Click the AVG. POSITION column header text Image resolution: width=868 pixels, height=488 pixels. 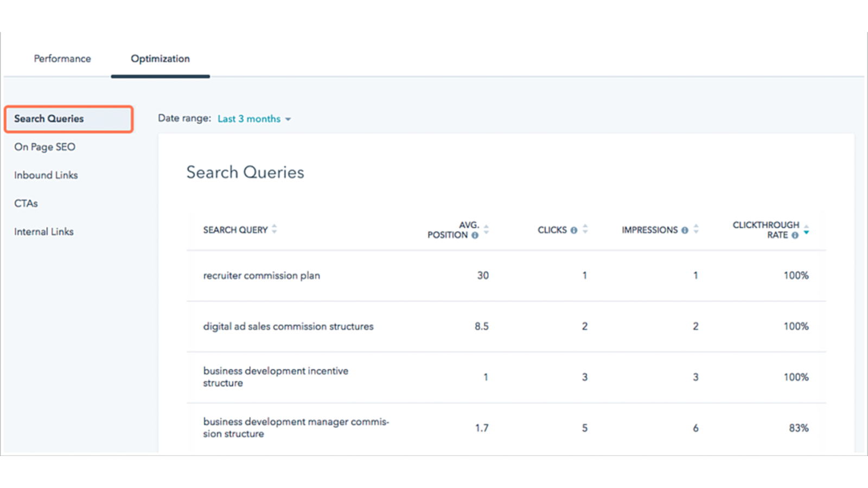pos(454,230)
